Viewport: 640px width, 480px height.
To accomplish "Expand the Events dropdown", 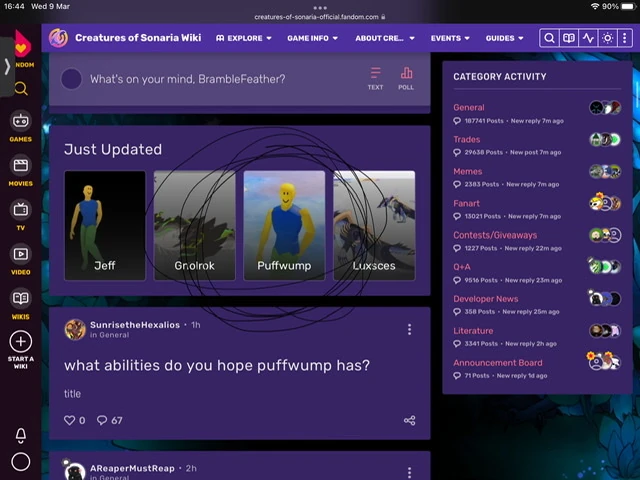I will tap(450, 38).
